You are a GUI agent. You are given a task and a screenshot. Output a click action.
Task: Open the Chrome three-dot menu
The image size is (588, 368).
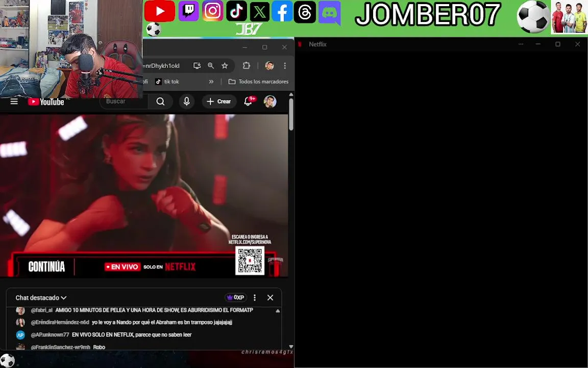pos(285,66)
